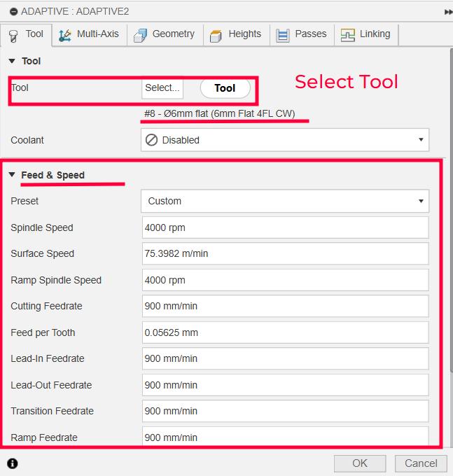Confirm with the OK button
453x476 pixels.
(x=360, y=463)
